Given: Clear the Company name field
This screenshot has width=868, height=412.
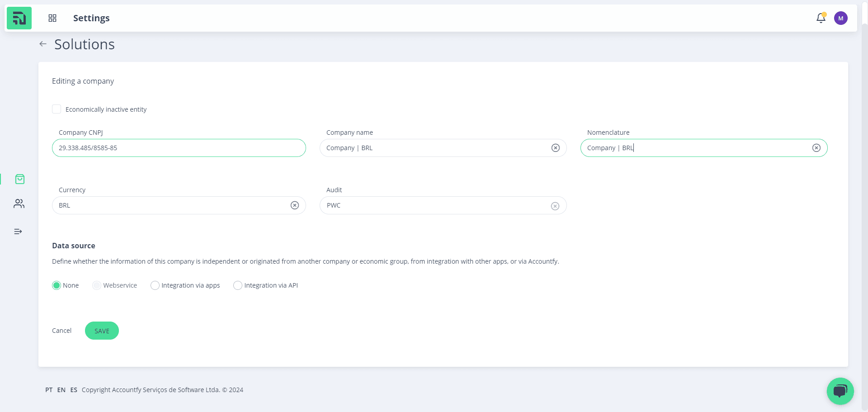Looking at the screenshot, I should coord(556,148).
